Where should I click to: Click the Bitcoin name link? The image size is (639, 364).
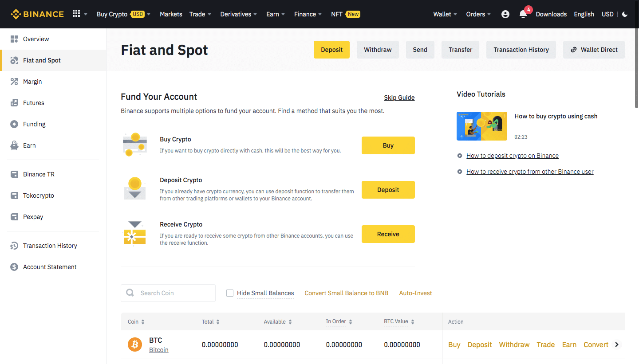(159, 350)
